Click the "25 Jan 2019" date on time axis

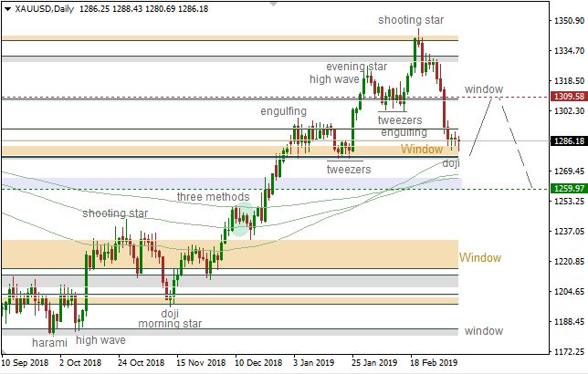pyautogui.click(x=378, y=362)
